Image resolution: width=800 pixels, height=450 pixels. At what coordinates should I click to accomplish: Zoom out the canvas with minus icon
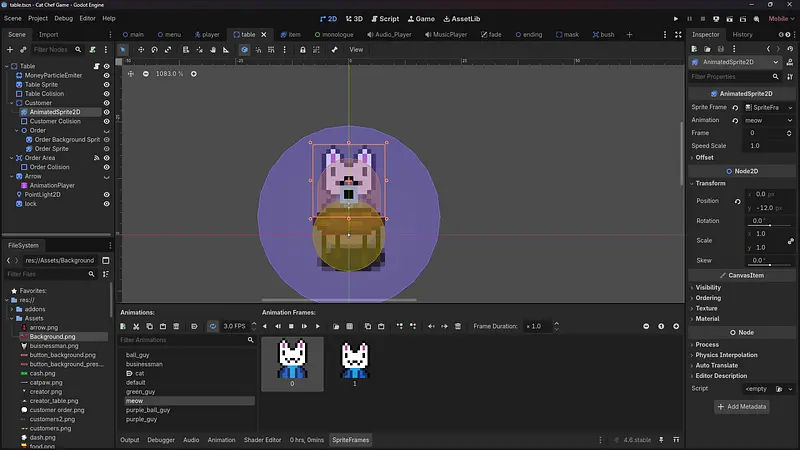click(x=146, y=74)
